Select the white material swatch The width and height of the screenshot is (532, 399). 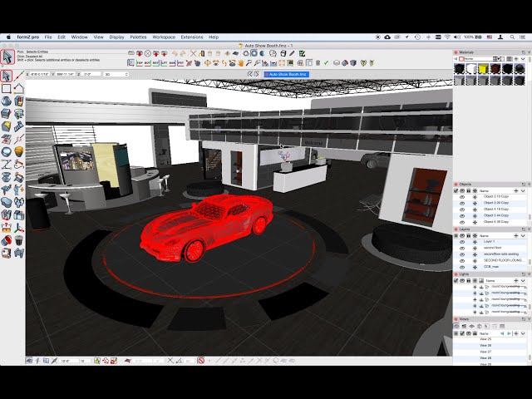(471, 69)
